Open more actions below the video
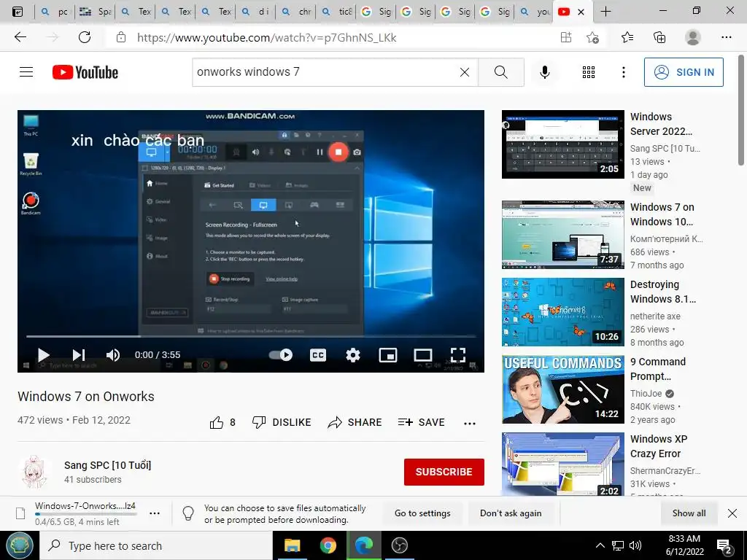Viewport: 747px width, 560px height. (x=470, y=424)
